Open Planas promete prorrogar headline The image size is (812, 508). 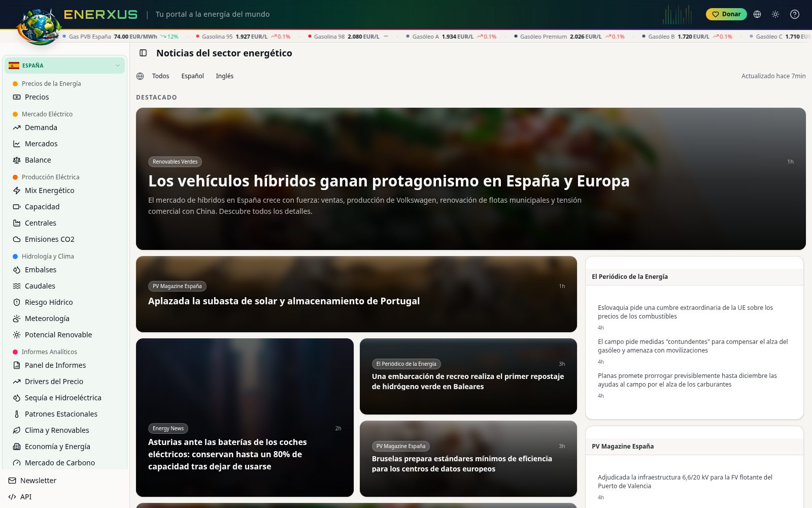pos(687,380)
